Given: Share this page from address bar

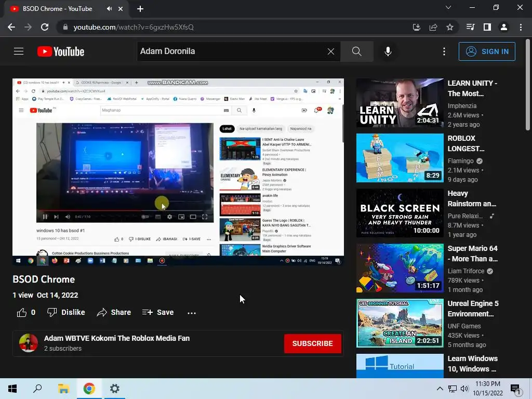Looking at the screenshot, I should click(x=433, y=27).
